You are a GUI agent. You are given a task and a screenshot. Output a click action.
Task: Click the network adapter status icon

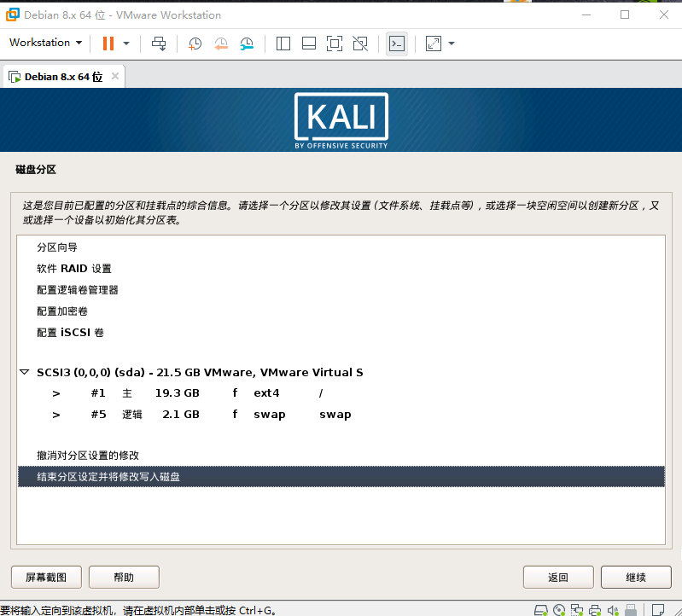(x=577, y=610)
